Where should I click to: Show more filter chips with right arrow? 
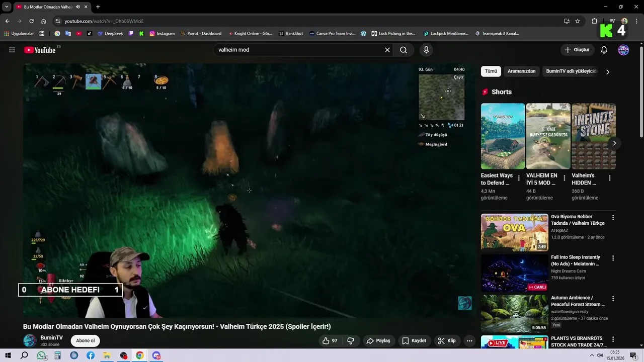(608, 71)
